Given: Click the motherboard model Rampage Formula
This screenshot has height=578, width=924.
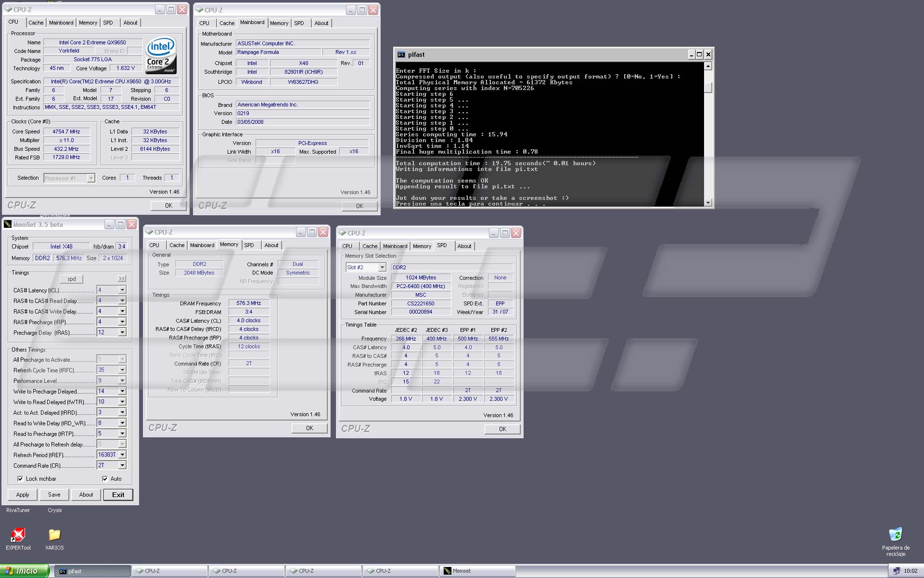Looking at the screenshot, I should (279, 52).
